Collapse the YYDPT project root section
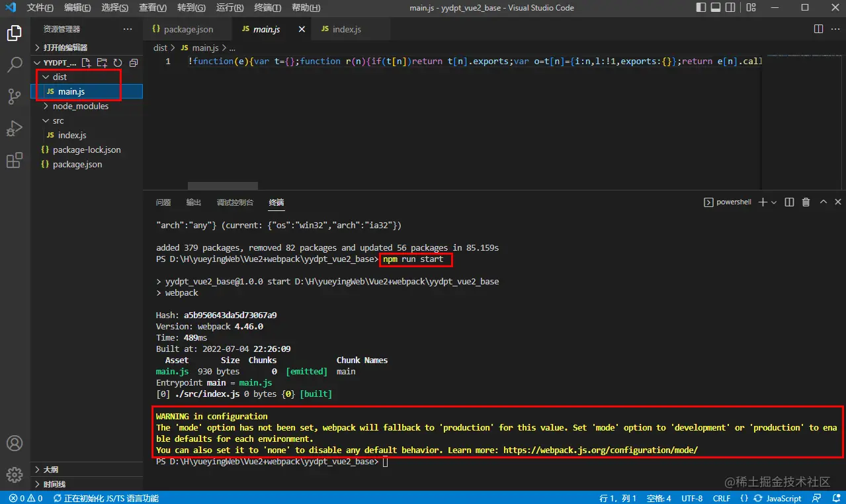This screenshot has height=504, width=846. 55,63
